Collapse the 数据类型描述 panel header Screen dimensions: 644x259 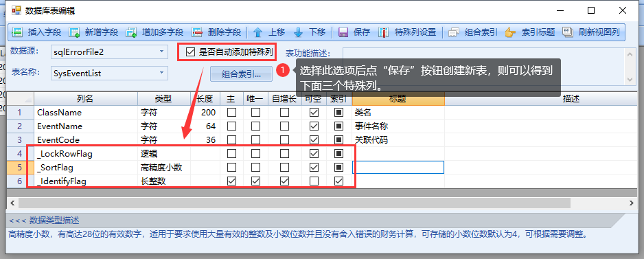coord(44,221)
